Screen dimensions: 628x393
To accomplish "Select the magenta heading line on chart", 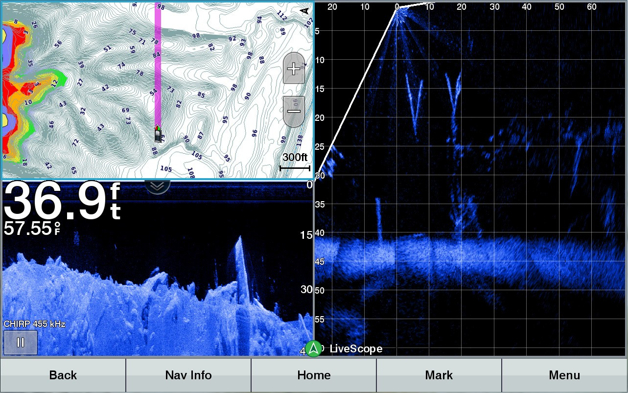I will coord(158,66).
